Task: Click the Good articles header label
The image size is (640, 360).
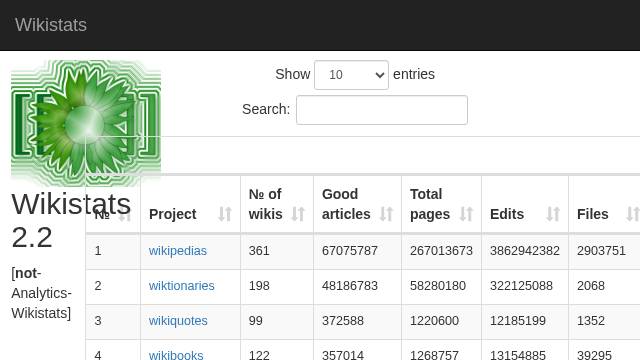Action: (x=346, y=204)
